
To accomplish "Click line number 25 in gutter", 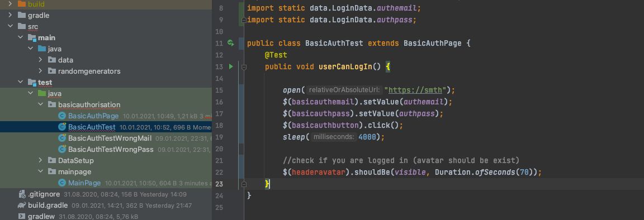I will 219,207.
